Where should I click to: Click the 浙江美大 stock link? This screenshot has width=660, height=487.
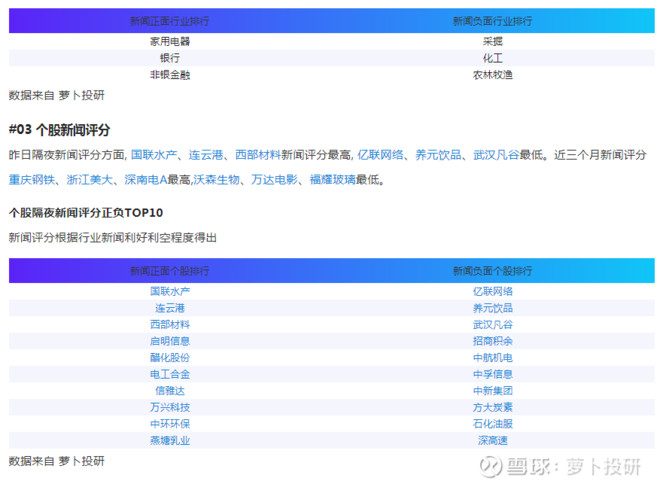(x=90, y=180)
